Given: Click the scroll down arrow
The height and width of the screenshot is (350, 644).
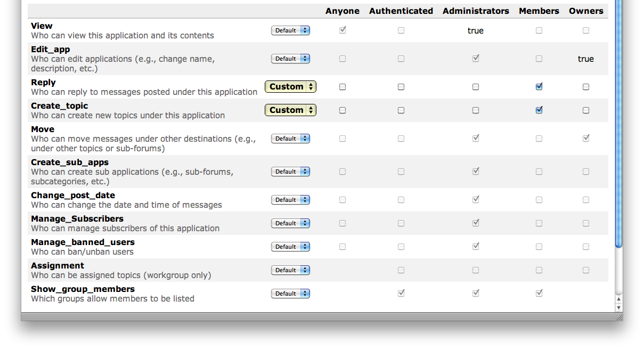Looking at the screenshot, I should point(618,307).
